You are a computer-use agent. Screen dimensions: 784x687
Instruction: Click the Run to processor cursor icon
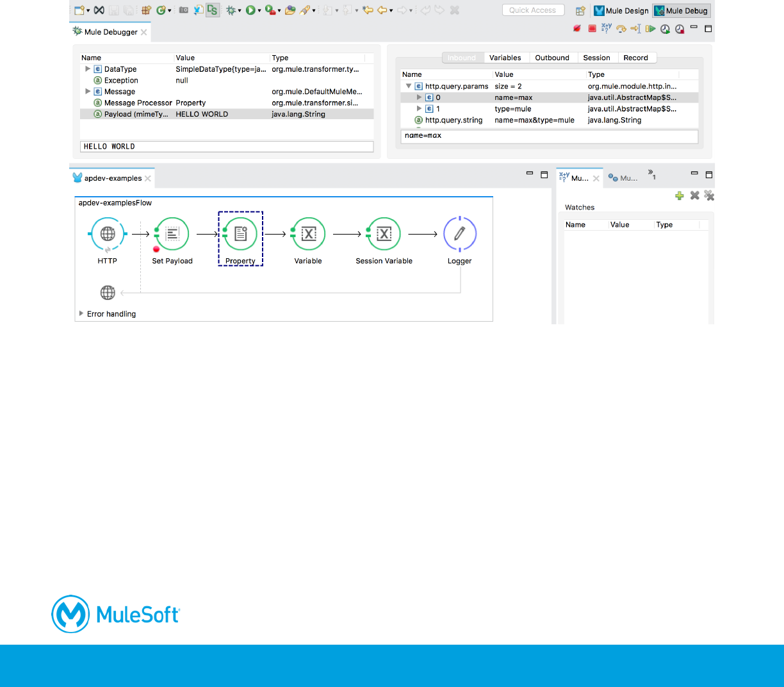point(636,29)
